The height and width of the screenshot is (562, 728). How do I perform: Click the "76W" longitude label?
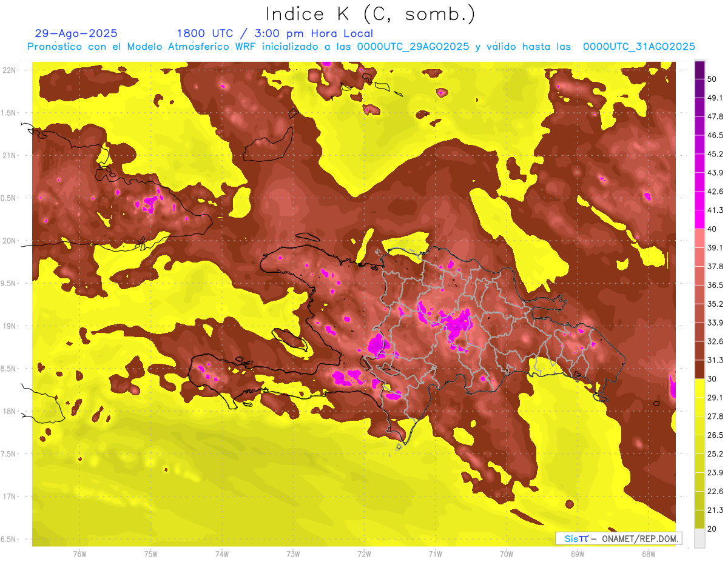pyautogui.click(x=79, y=554)
